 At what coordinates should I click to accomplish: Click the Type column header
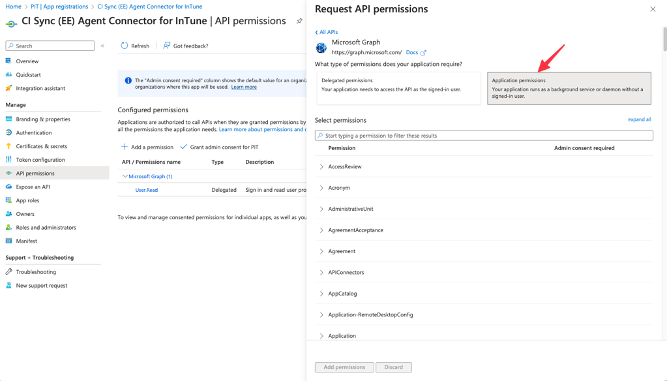click(217, 162)
